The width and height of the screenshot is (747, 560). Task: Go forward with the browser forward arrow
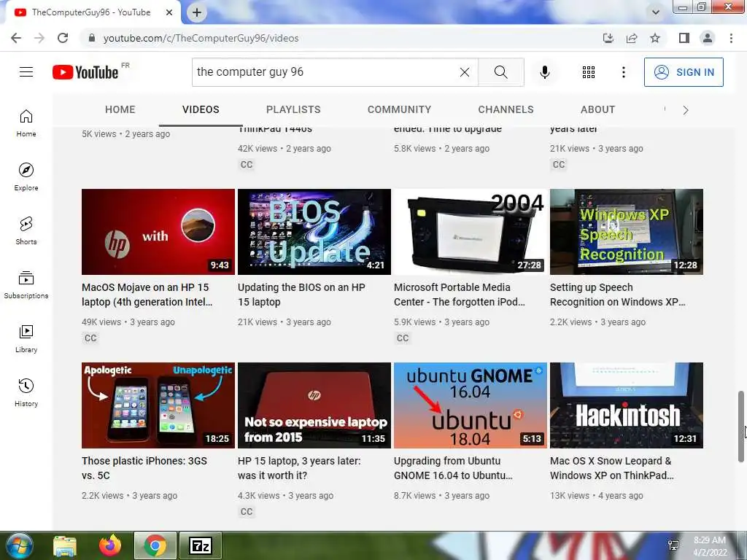coord(39,38)
